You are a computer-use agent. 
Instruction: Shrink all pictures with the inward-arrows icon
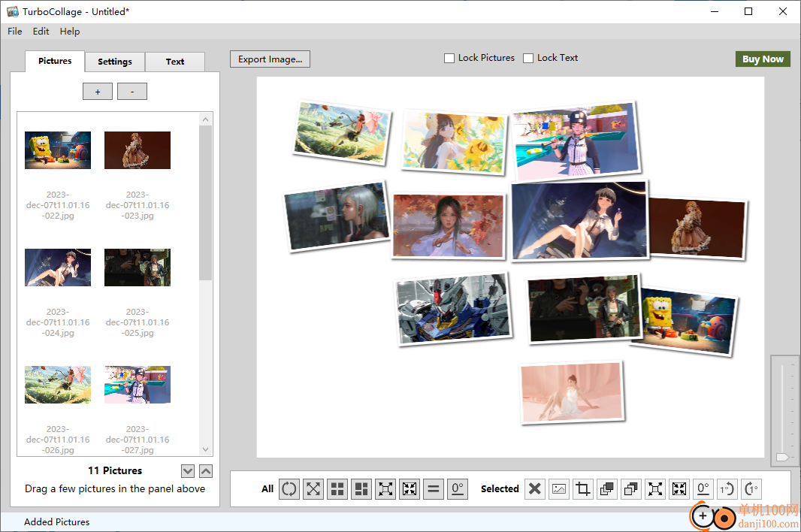410,489
